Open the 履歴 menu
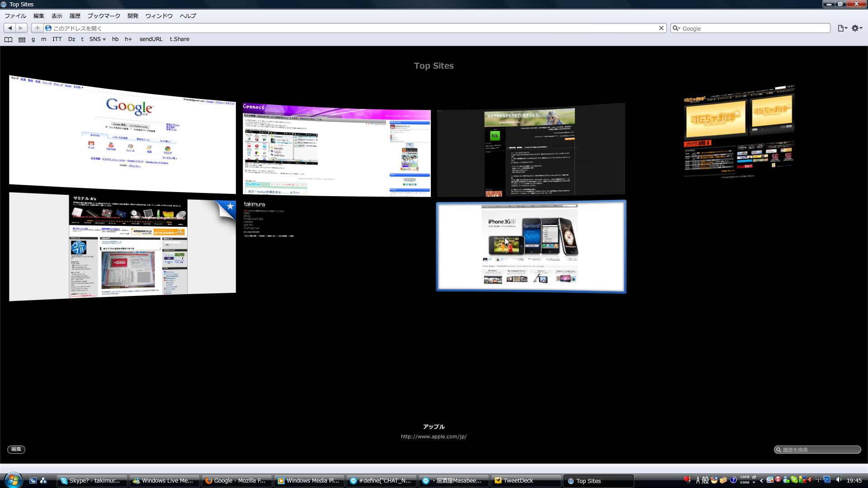 pyautogui.click(x=75, y=16)
